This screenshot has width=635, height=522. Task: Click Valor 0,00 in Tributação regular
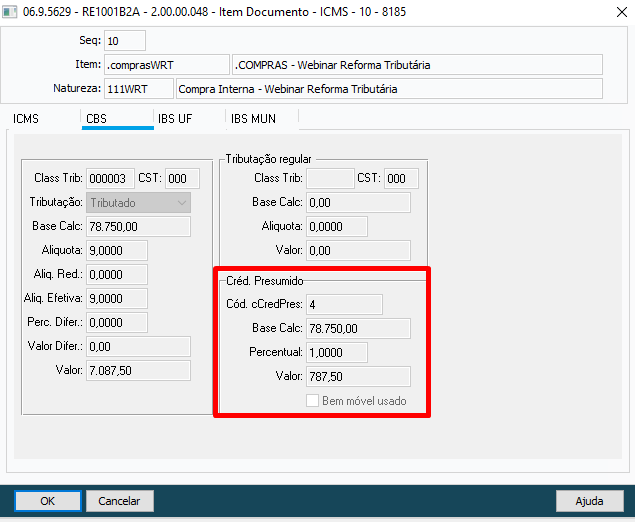click(x=358, y=250)
